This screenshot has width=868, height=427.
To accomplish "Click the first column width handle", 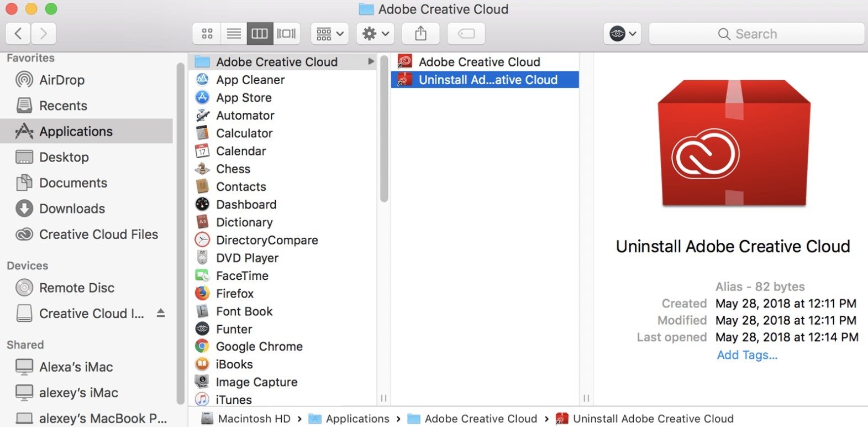I will tap(384, 398).
